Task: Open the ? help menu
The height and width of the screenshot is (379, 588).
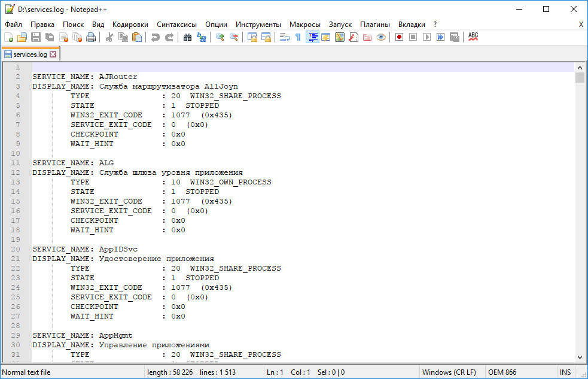Action: tap(435, 25)
